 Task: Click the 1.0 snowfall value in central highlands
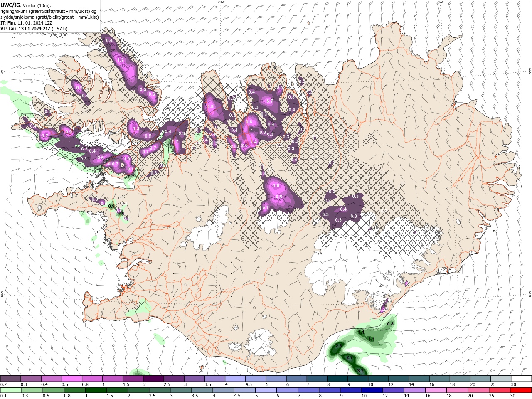(276, 186)
